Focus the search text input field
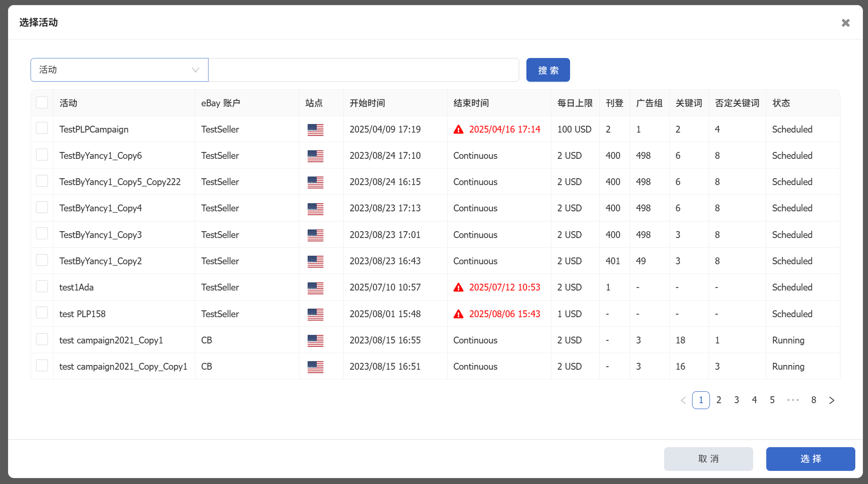This screenshot has width=868, height=484. 364,70
